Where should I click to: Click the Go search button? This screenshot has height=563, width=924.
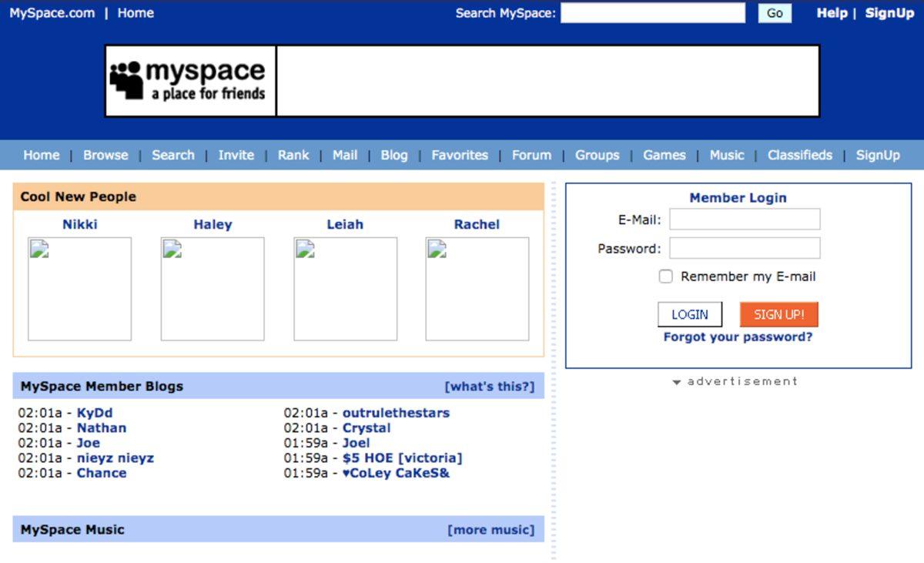(775, 13)
